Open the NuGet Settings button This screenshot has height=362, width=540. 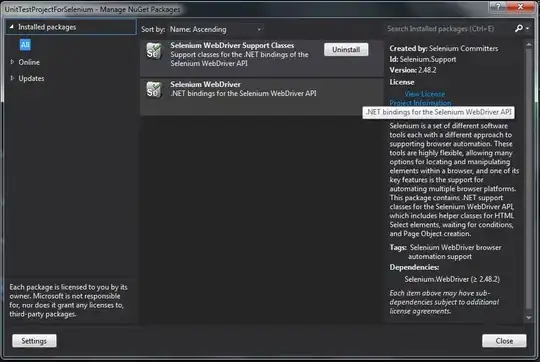(34, 341)
